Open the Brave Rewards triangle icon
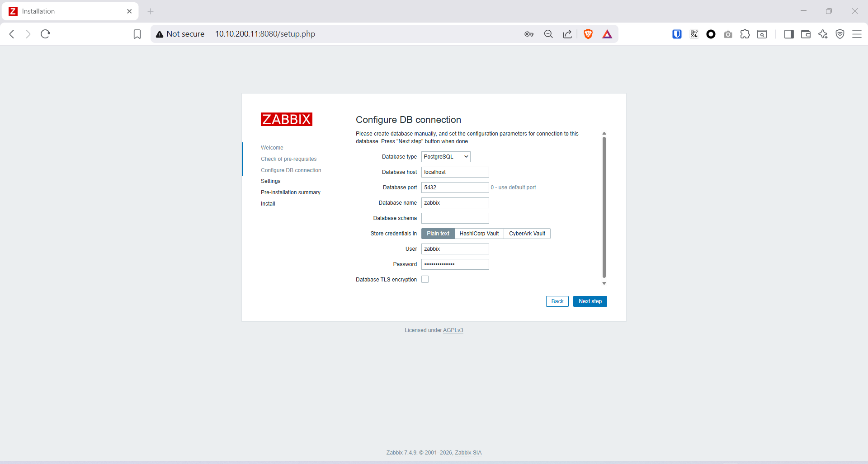Screen dimensions: 868x464 [607, 34]
